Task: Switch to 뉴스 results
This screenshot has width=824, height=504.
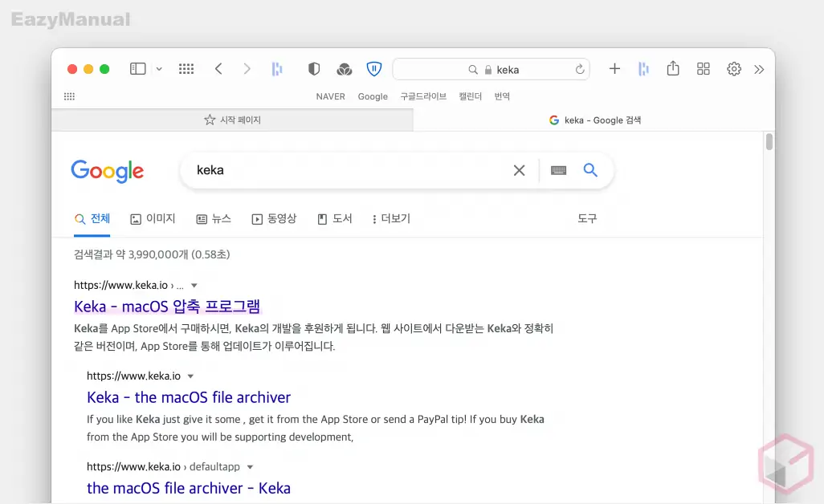Action: tap(214, 218)
